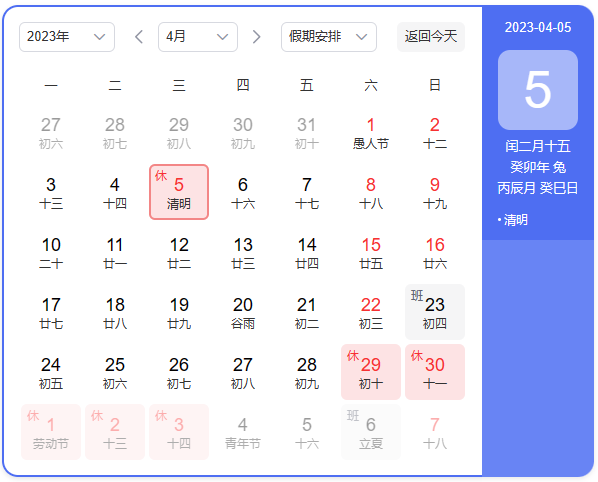The width and height of the screenshot is (598, 482).
Task: Select March 27 初六 previous month date
Action: tap(51, 133)
